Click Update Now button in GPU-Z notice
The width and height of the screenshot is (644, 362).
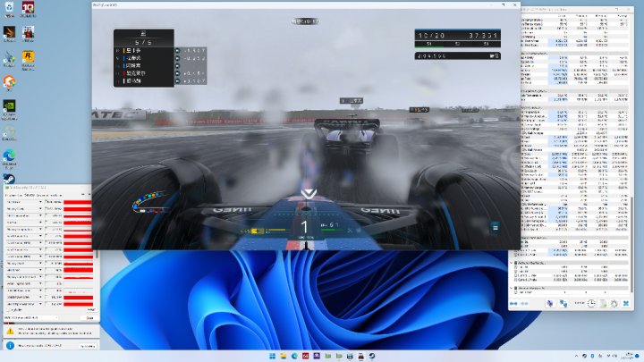pyautogui.click(x=88, y=346)
